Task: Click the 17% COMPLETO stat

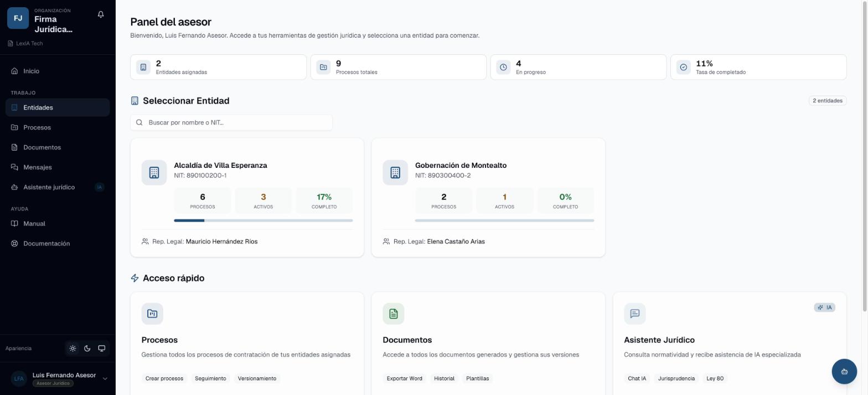Action: tap(324, 201)
